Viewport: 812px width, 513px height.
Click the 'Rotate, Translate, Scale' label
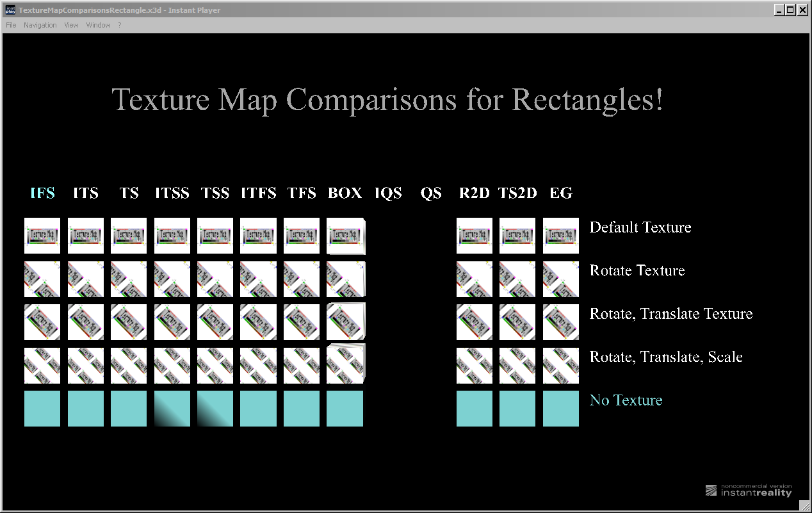click(x=665, y=357)
